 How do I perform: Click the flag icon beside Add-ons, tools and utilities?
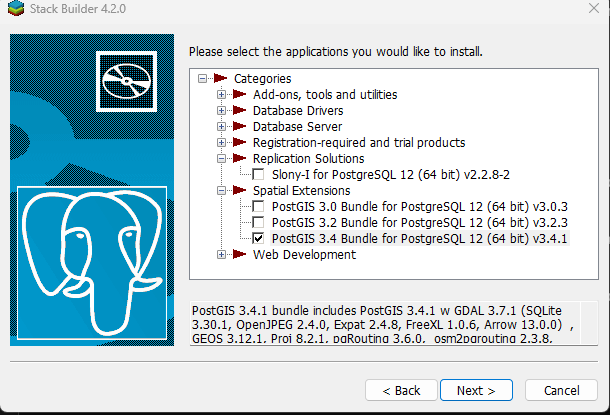[x=239, y=95]
